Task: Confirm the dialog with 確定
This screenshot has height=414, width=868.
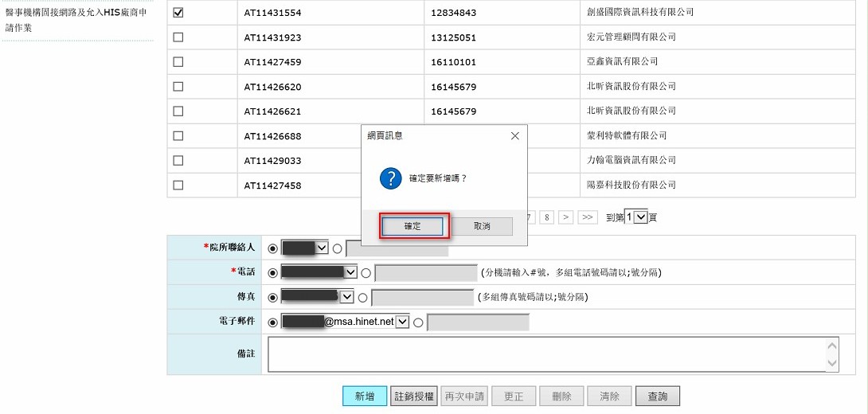Action: click(x=412, y=226)
